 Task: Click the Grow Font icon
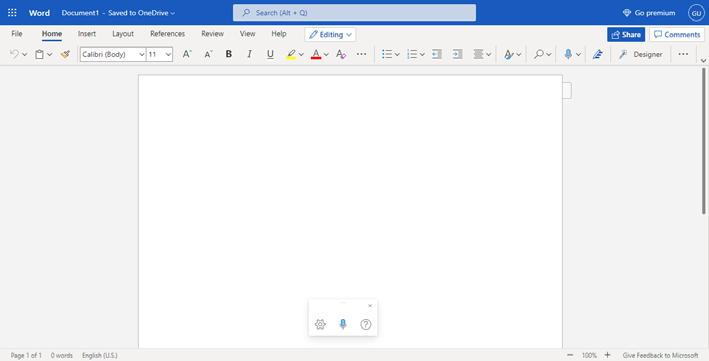tap(187, 54)
